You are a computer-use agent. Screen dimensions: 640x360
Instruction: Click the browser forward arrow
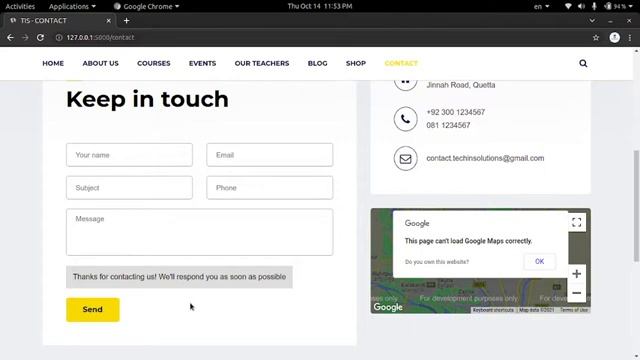pyautogui.click(x=25, y=38)
